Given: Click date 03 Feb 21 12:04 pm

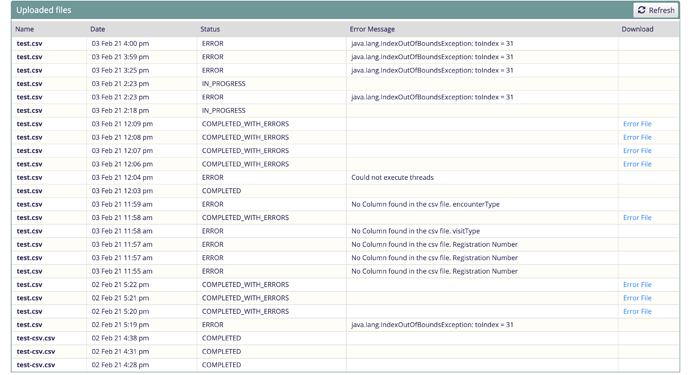Looking at the screenshot, I should [122, 177].
